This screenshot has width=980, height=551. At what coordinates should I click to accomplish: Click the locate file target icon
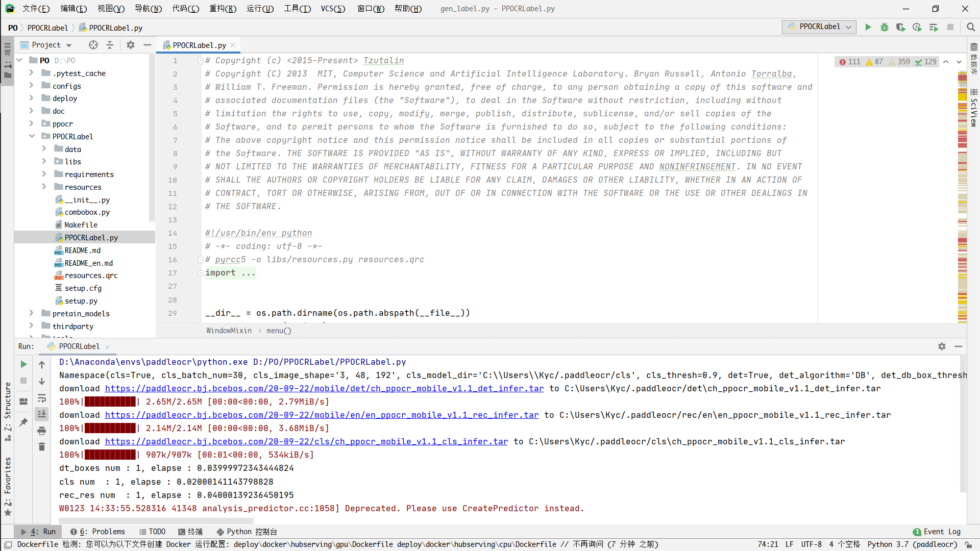click(x=93, y=45)
